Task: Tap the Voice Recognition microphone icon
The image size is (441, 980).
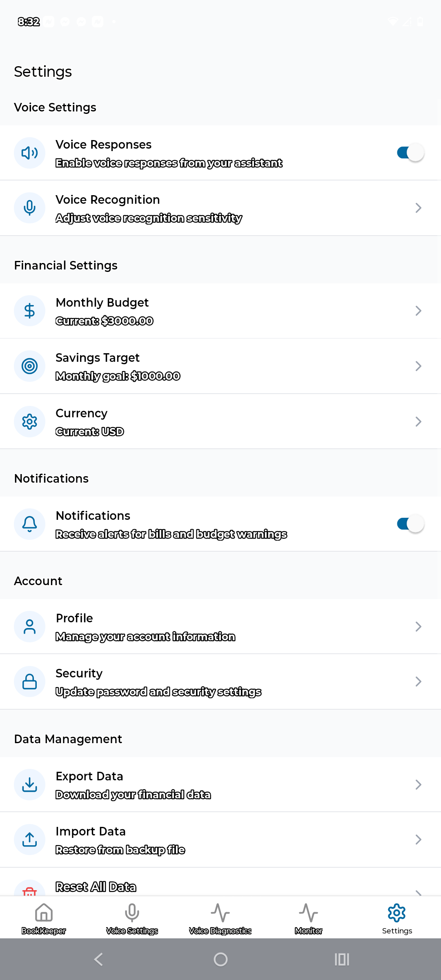Action: click(x=29, y=208)
